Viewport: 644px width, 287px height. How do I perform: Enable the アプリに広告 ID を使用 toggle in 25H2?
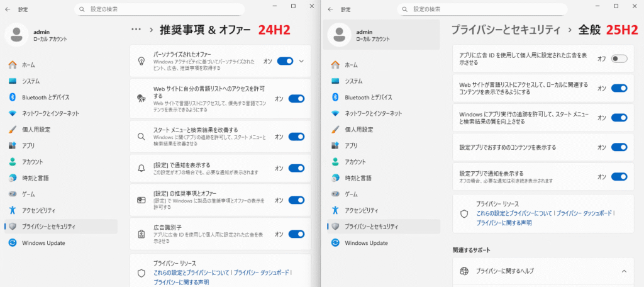(619, 59)
